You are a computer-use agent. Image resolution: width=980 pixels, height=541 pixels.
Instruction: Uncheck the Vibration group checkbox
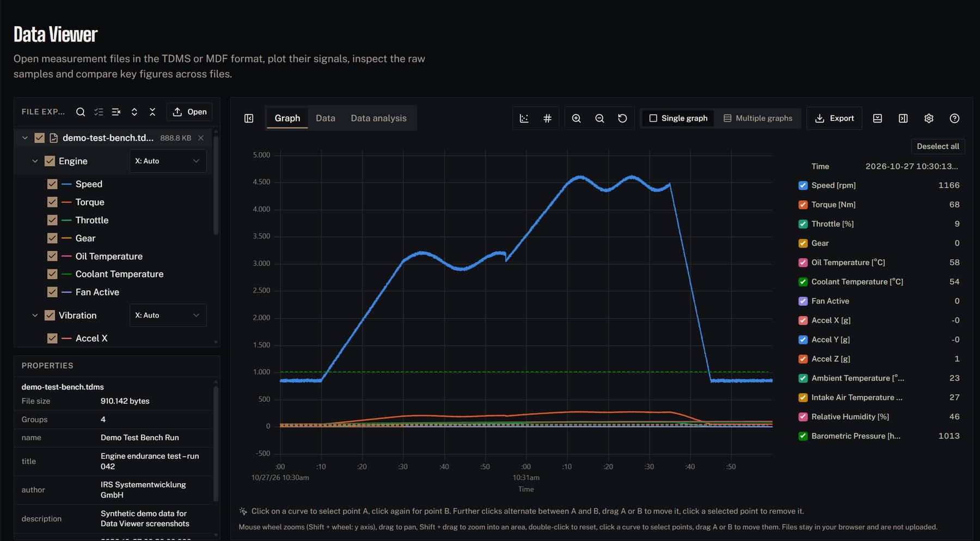coord(50,315)
